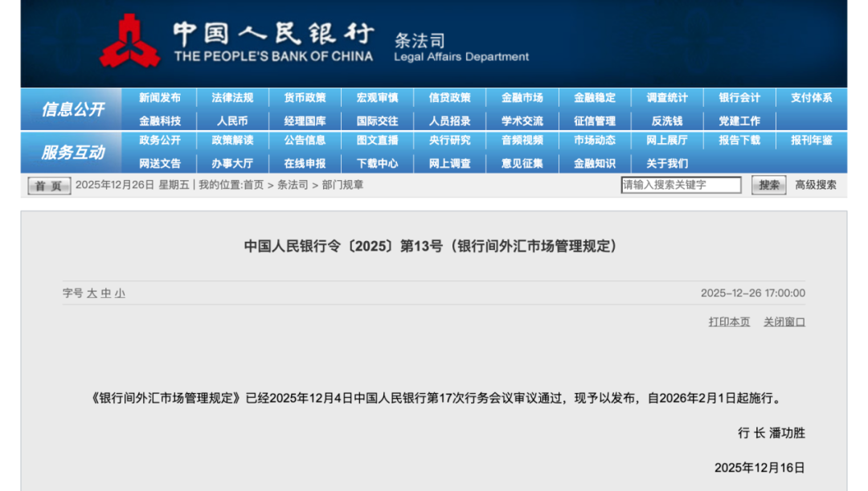This screenshot has height=491, width=868.
Task: Go to 法律法规 section
Action: 232,98
